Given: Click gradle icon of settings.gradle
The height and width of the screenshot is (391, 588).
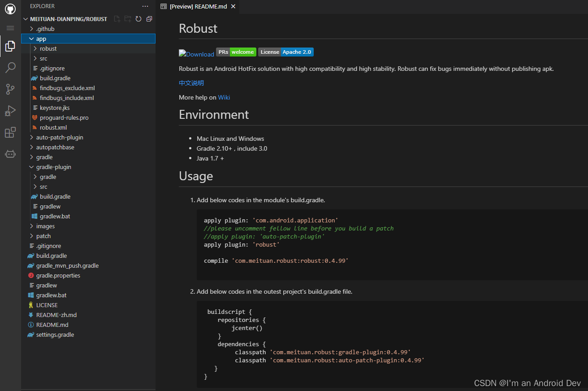Looking at the screenshot, I should click(x=31, y=335).
